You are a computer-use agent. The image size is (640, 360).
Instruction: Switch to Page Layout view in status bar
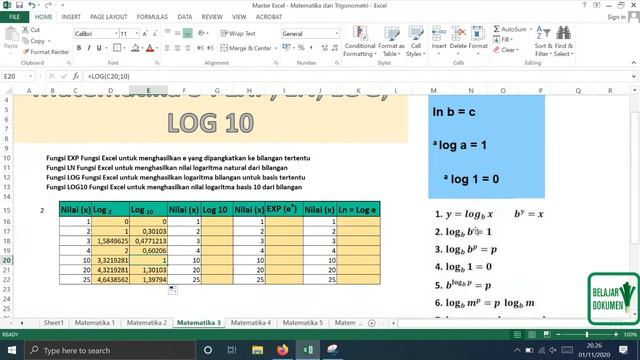pyautogui.click(x=532, y=335)
